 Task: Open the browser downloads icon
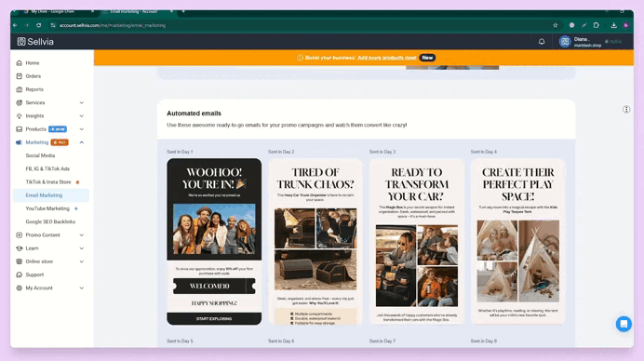pyautogui.click(x=613, y=25)
